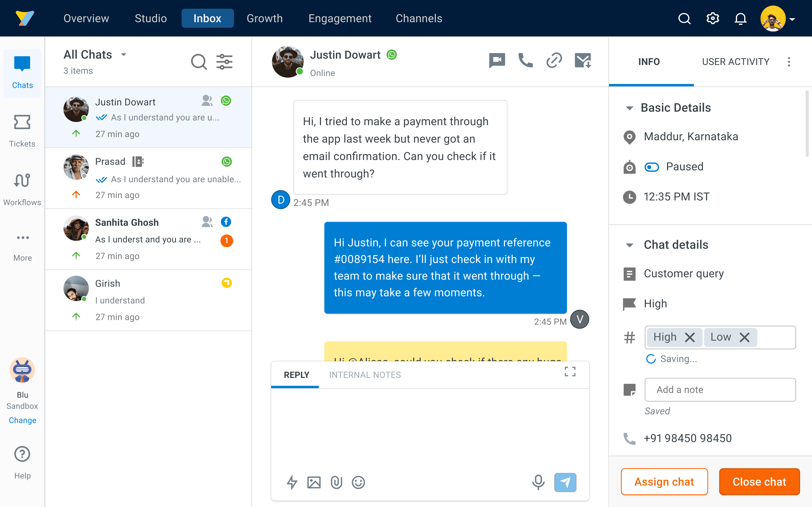Viewport: 812px width, 507px height.
Task: Toggle the Paused bot switch
Action: (652, 167)
